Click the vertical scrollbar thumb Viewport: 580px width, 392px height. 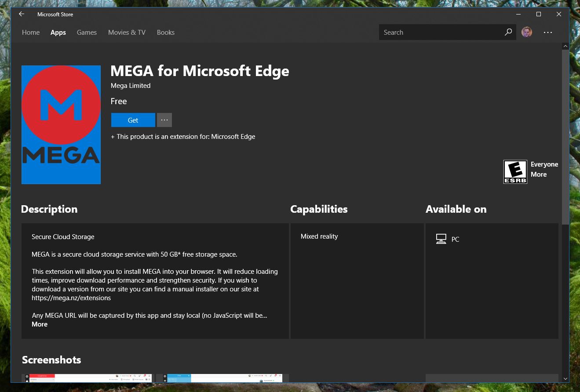pos(565,137)
